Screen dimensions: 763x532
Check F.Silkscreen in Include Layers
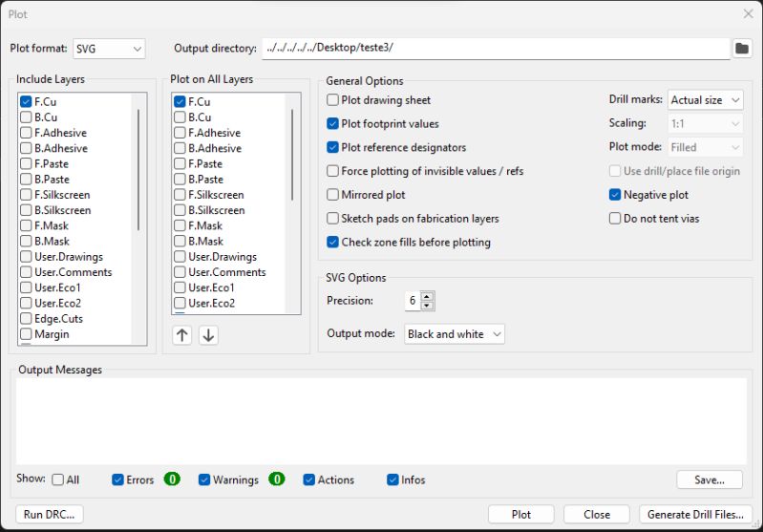[x=26, y=195]
